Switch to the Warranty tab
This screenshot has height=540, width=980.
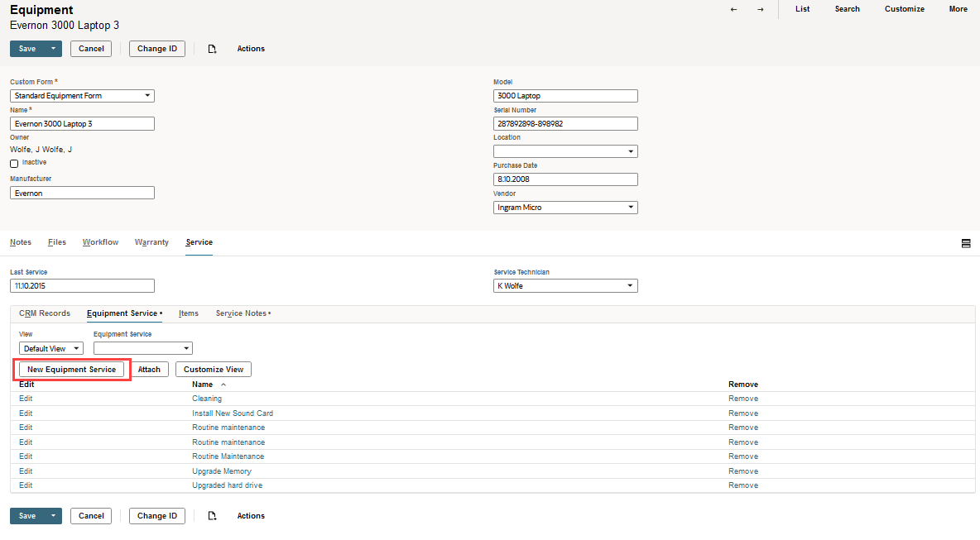tap(151, 242)
